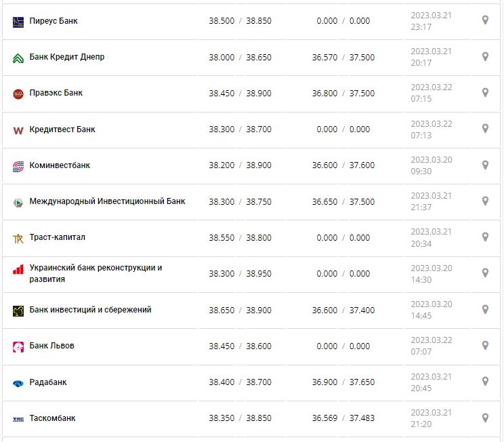Image resolution: width=504 pixels, height=442 pixels.
Task: Click the Коминвестбанк logo icon
Action: click(x=18, y=166)
